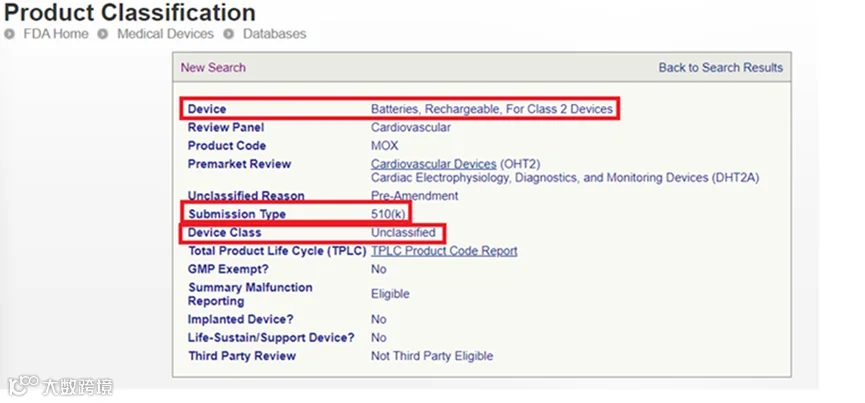Open the FDA Home breadcrumb link

pos(56,34)
